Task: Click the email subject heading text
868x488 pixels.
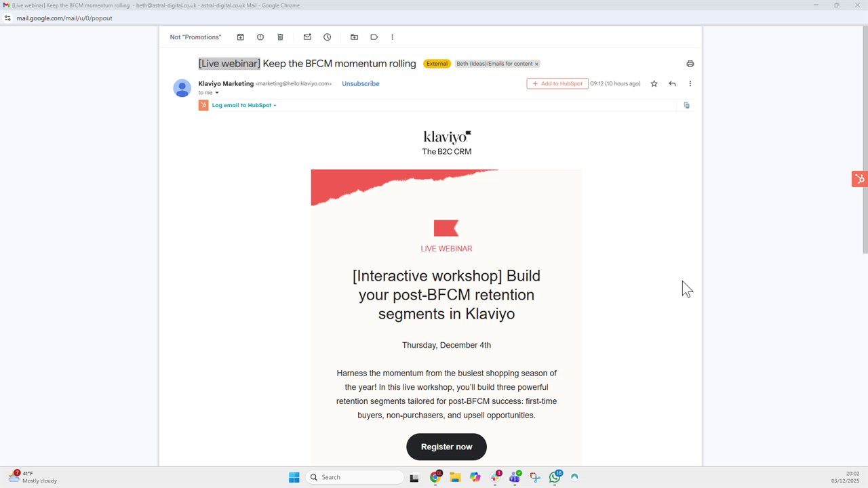Action: click(307, 64)
